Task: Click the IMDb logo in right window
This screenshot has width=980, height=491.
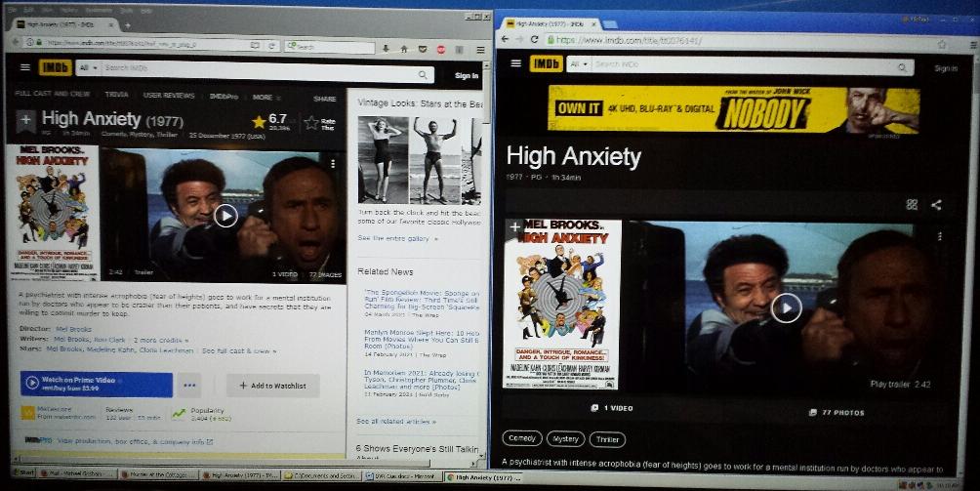Action: (546, 64)
